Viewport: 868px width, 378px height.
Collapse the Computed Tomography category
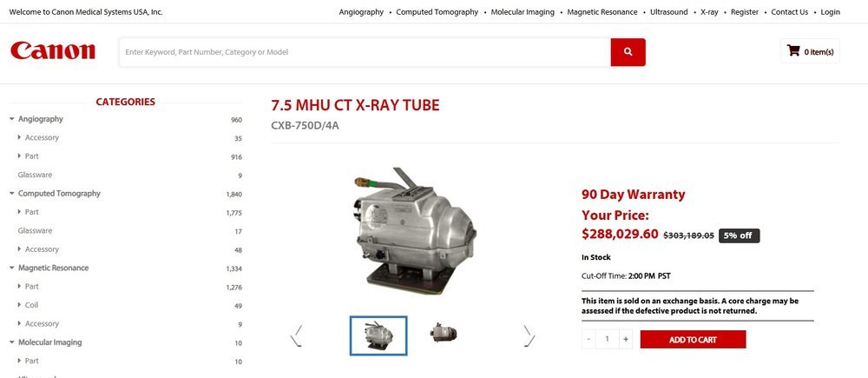tap(12, 194)
